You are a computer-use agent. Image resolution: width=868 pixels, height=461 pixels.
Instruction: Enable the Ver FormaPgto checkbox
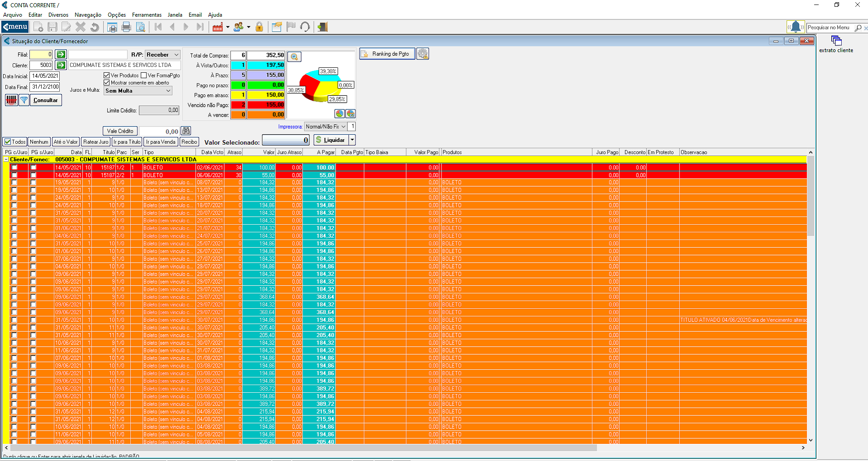(144, 75)
